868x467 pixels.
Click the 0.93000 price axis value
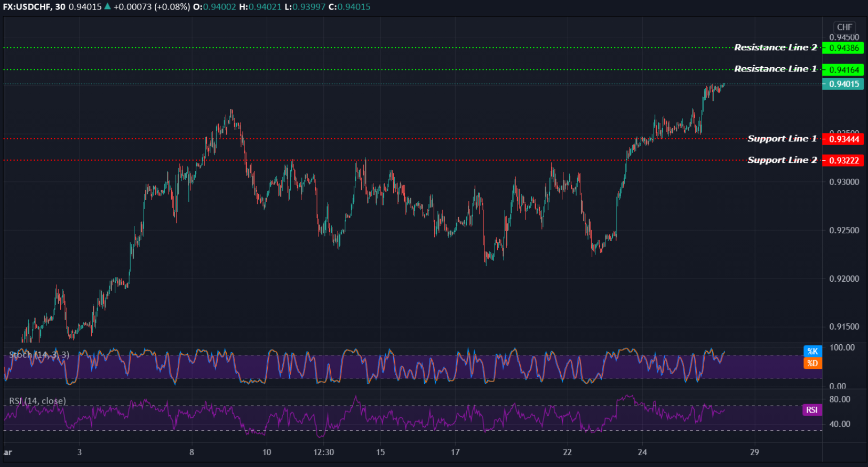pos(844,182)
